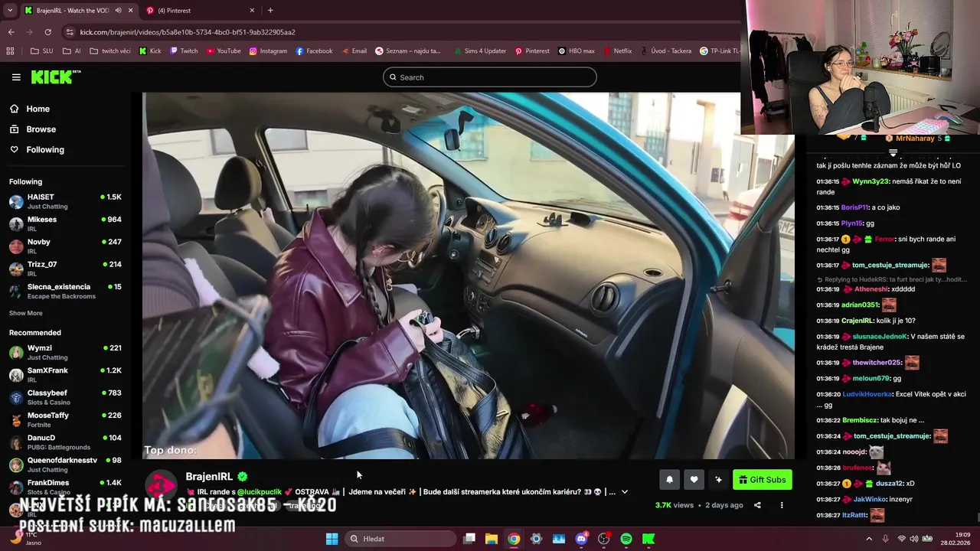The image size is (980, 551).
Task: Expand the stream title with the chevron
Action: coord(625,492)
